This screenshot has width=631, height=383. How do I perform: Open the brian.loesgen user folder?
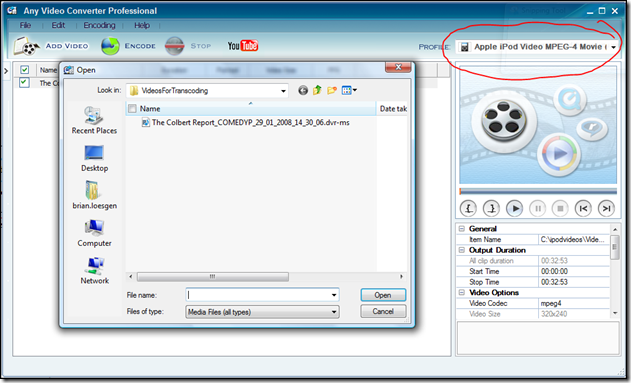point(94,195)
